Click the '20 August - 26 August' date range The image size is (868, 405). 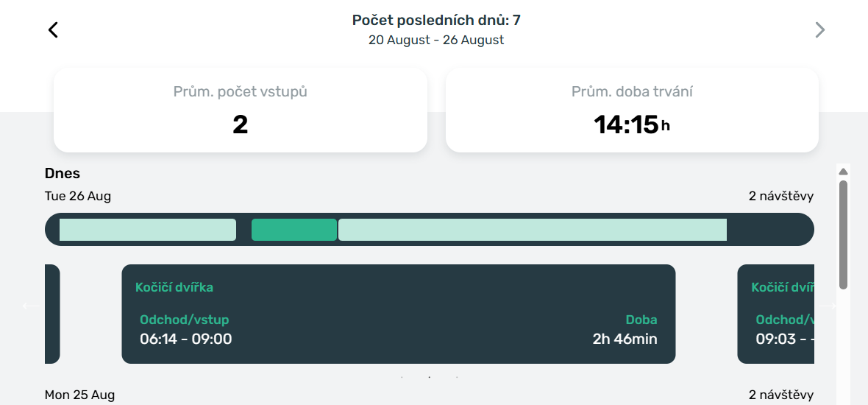pyautogui.click(x=436, y=40)
